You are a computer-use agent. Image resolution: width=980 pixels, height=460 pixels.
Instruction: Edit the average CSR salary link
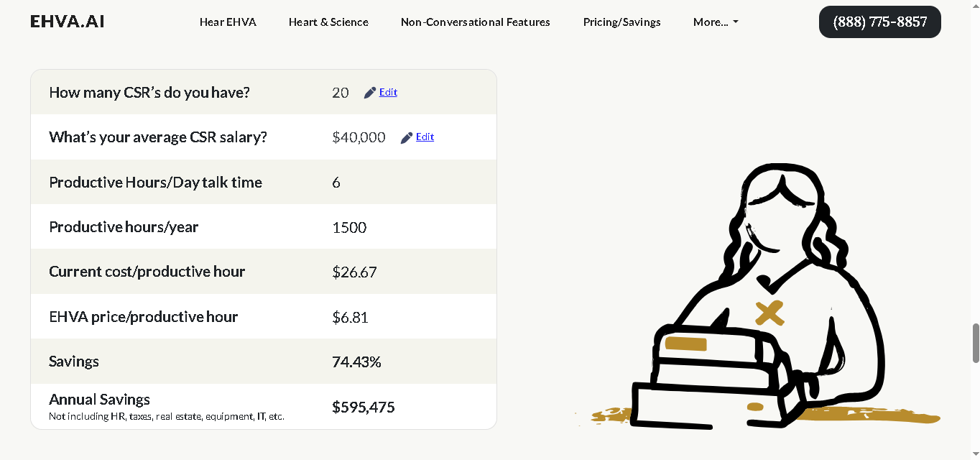[x=425, y=137]
